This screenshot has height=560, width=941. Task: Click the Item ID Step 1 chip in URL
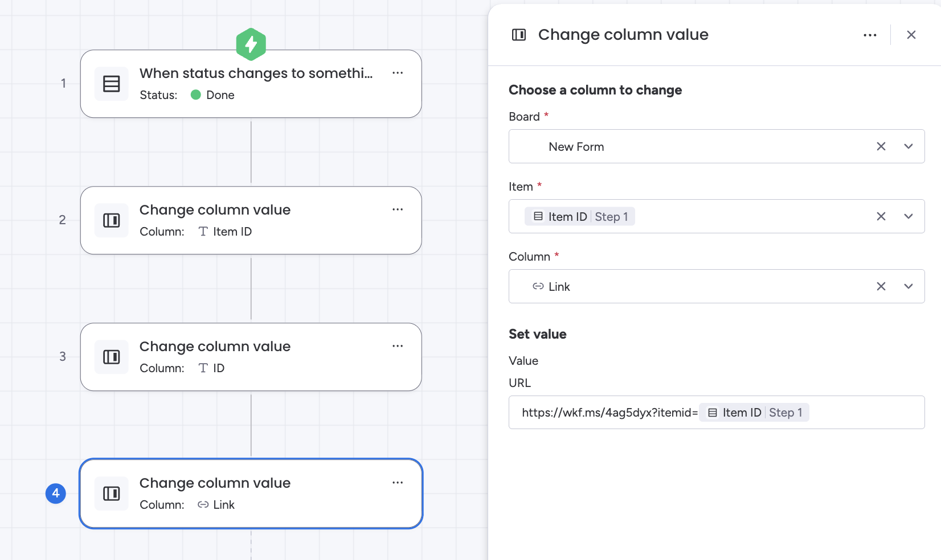tap(754, 413)
